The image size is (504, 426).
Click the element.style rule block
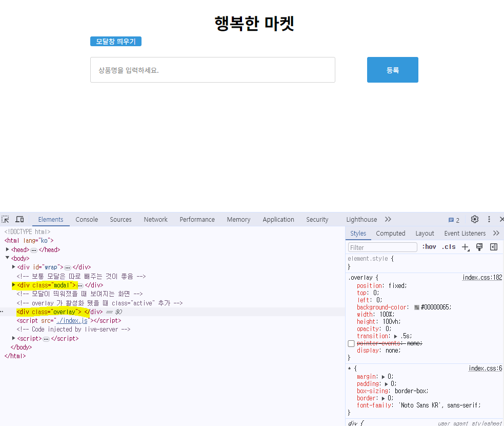pyautogui.click(x=425, y=263)
